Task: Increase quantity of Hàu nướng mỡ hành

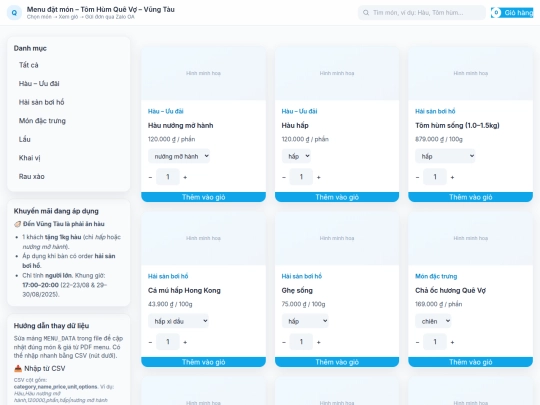Action: coord(185,177)
